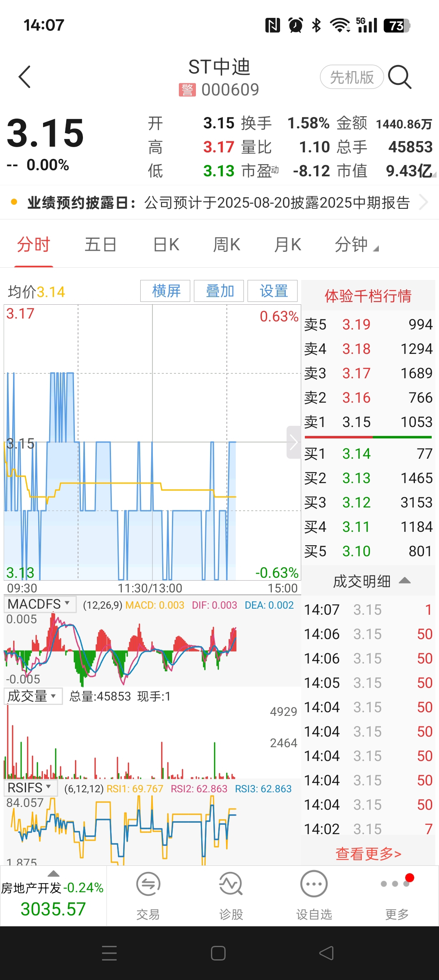Tap the 买3 3.12 order row
Image resolution: width=439 pixels, height=980 pixels.
(x=368, y=502)
